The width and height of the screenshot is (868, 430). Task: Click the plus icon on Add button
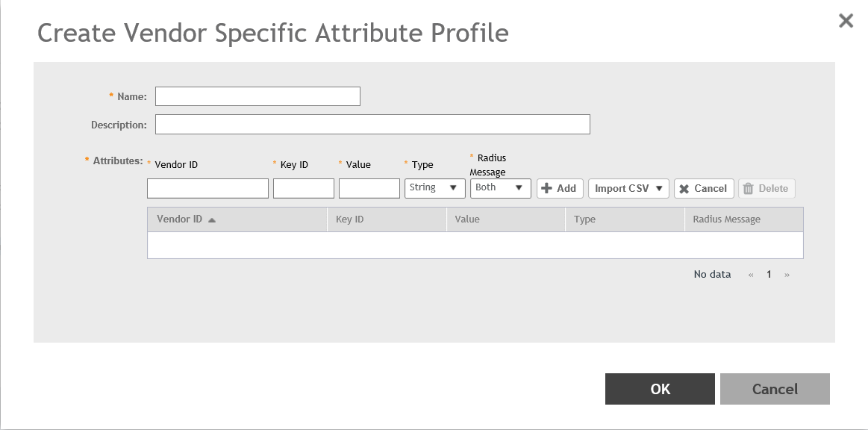[547, 188]
